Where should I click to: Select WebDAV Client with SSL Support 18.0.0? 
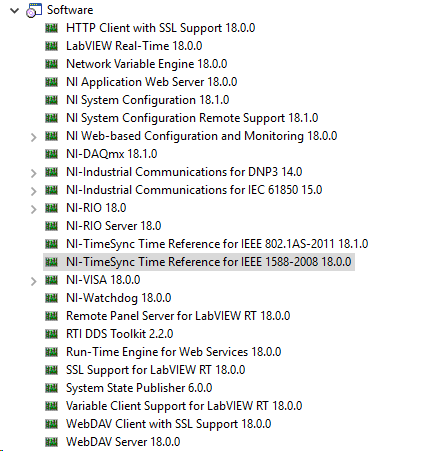[x=169, y=424]
